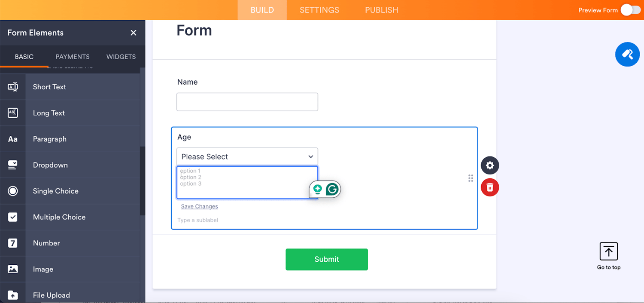Insert a Multiple Choice element

(59, 217)
